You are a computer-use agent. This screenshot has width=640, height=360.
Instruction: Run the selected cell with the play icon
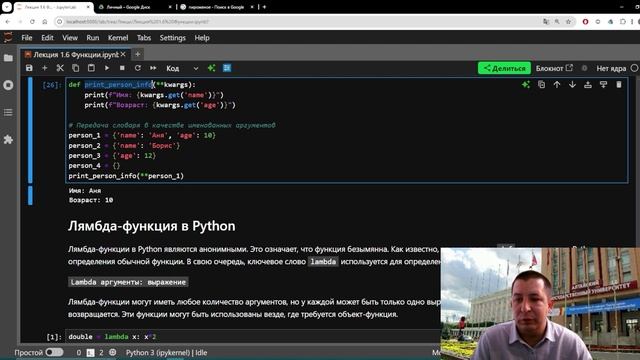coord(107,68)
